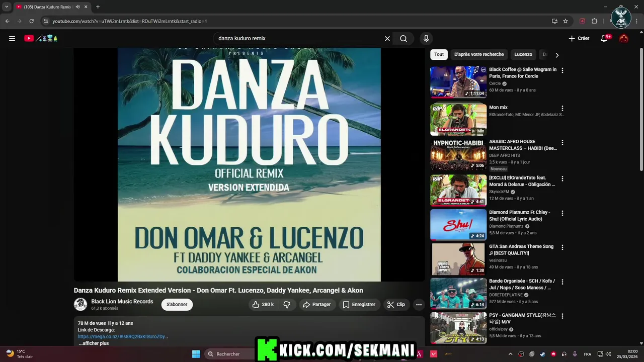Click the Danza Kuduro video player
The height and width of the screenshot is (362, 644).
coord(249,165)
